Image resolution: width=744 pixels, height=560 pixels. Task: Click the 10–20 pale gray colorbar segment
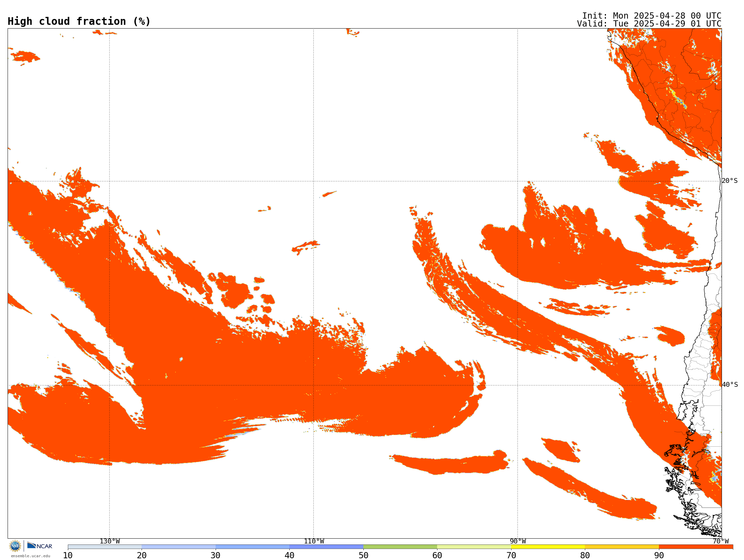coord(105,547)
